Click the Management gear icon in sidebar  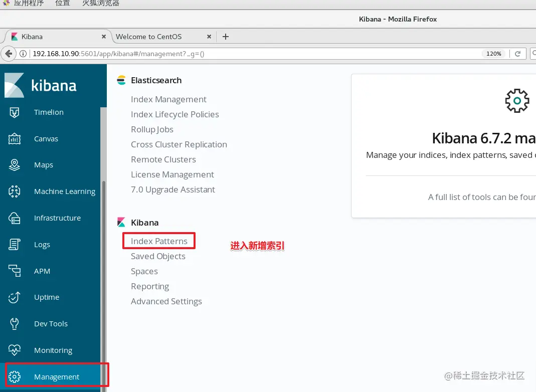[15, 376]
